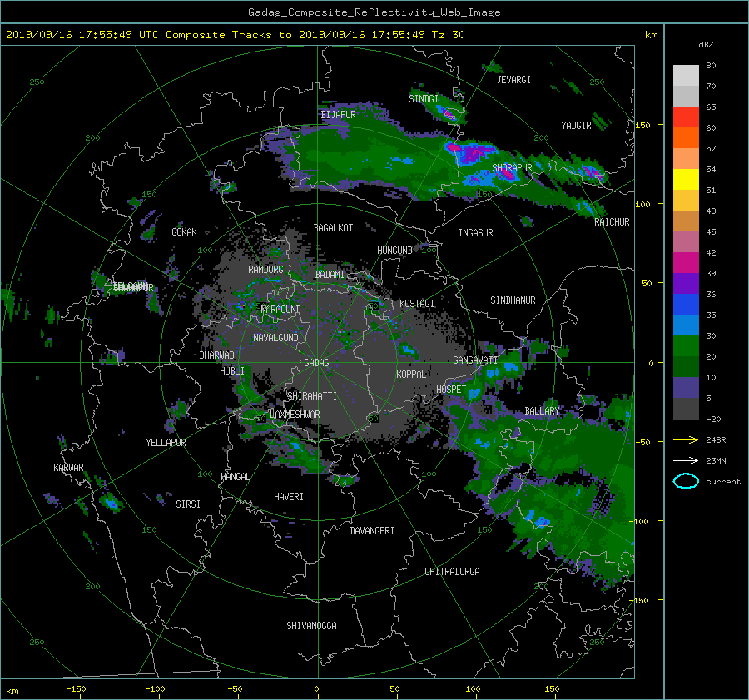Click the white 23MN arrow legend icon

[686, 460]
